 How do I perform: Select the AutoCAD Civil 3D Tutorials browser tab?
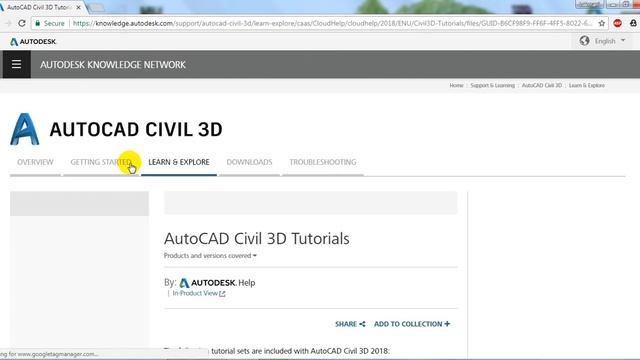pos(40,7)
